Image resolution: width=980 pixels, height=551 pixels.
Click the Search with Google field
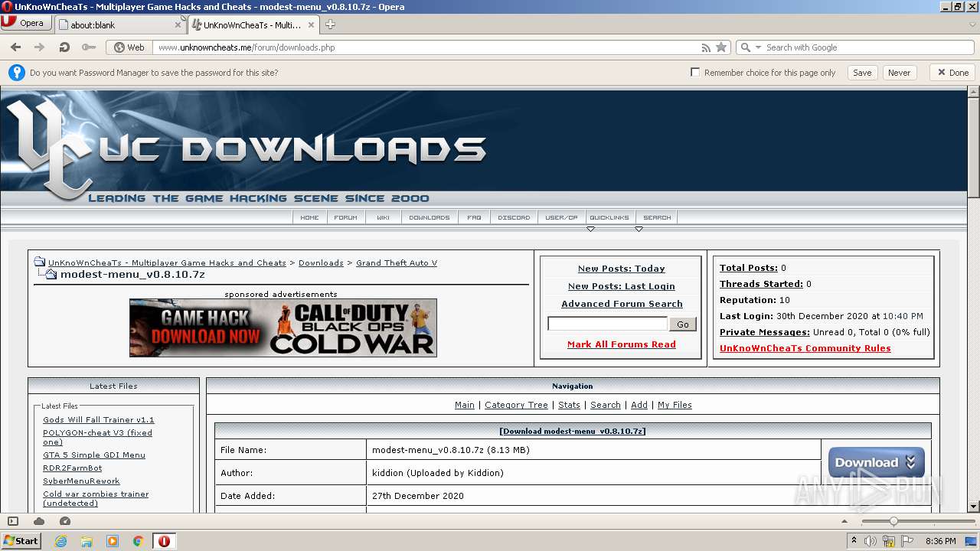coord(867,47)
